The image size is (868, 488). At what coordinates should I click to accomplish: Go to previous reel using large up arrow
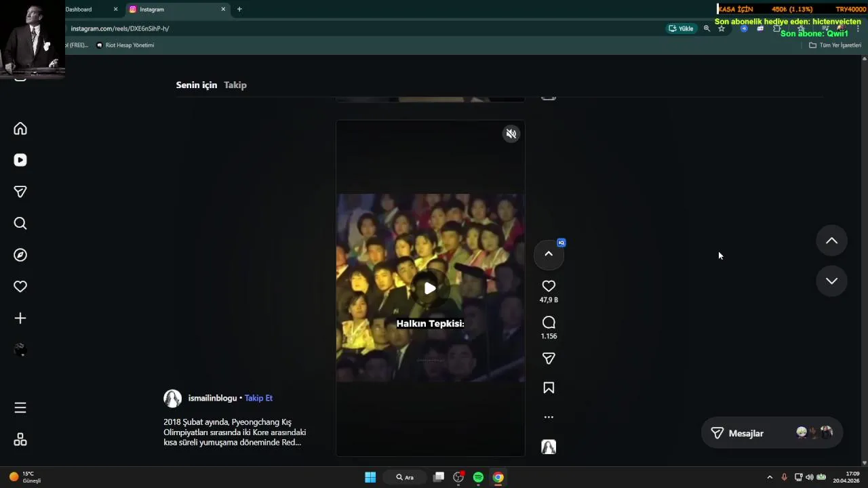pos(831,241)
